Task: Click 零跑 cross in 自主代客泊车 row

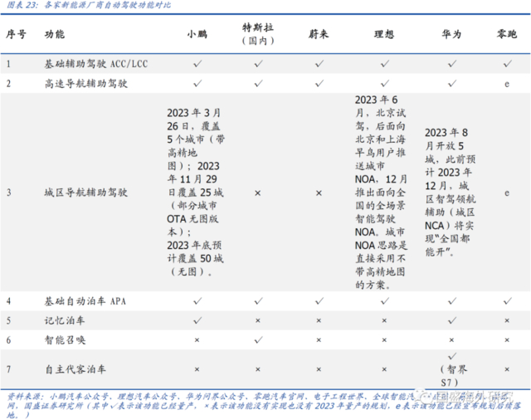Action: pos(507,369)
